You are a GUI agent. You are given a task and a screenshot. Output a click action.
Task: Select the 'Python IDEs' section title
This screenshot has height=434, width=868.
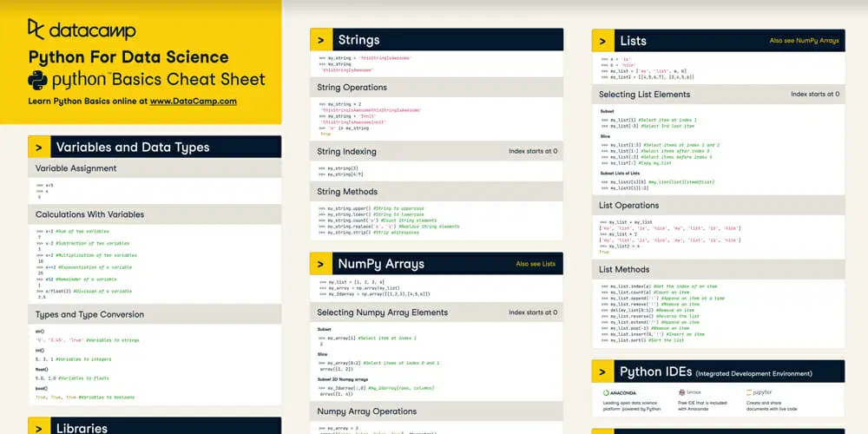tap(656, 372)
